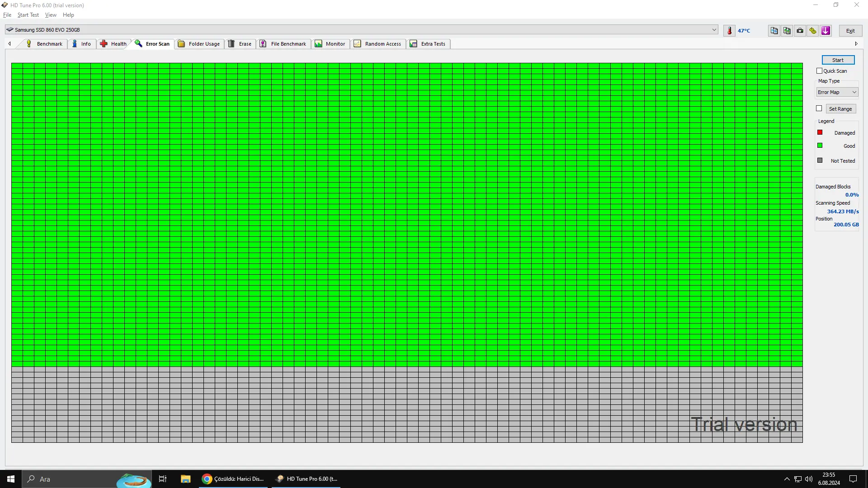Click the green Good legend swatch
This screenshot has width=868, height=488.
[x=820, y=145]
